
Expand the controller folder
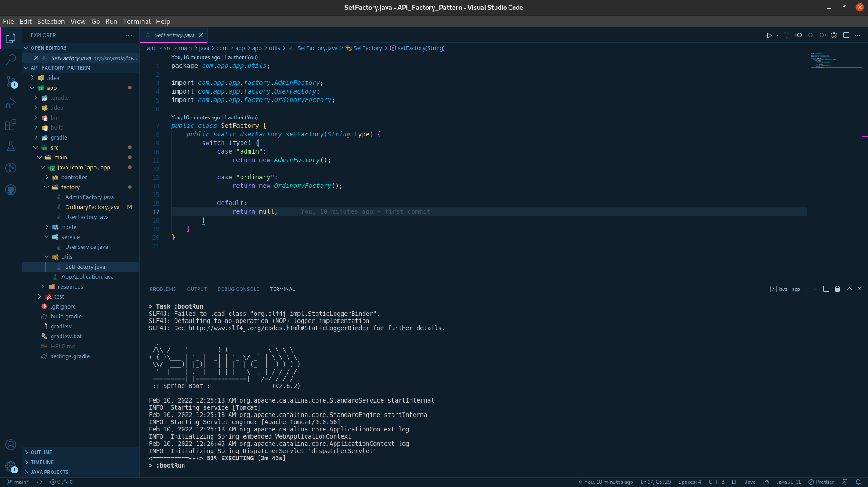coord(81,178)
